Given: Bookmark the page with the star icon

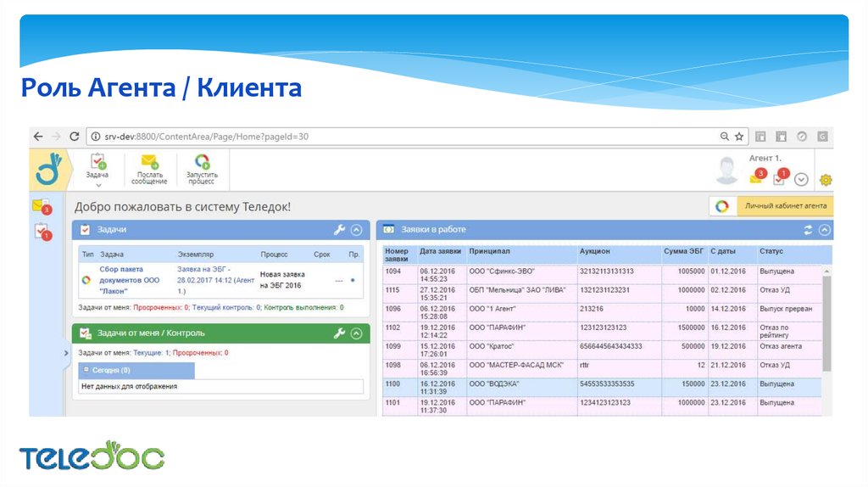Looking at the screenshot, I should (739, 137).
